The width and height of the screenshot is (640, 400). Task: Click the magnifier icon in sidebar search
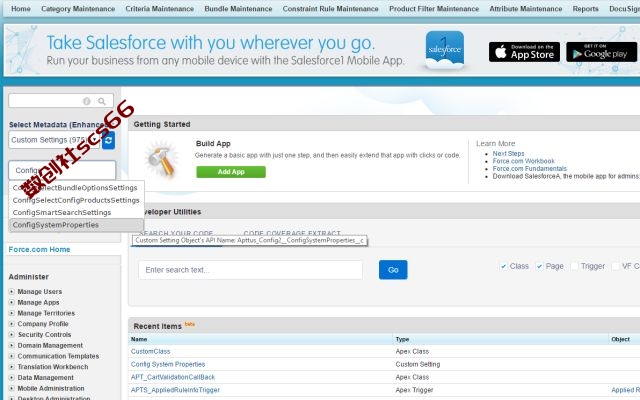(x=102, y=101)
